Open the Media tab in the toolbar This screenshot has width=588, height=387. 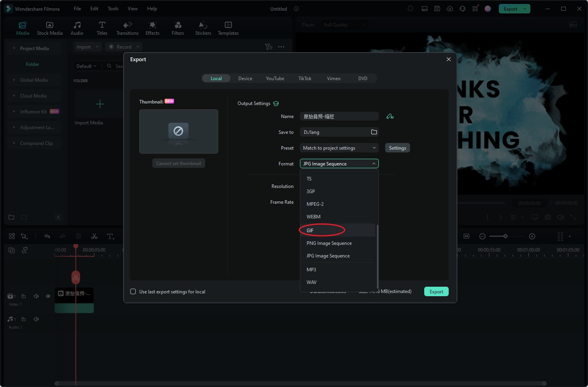click(x=22, y=28)
